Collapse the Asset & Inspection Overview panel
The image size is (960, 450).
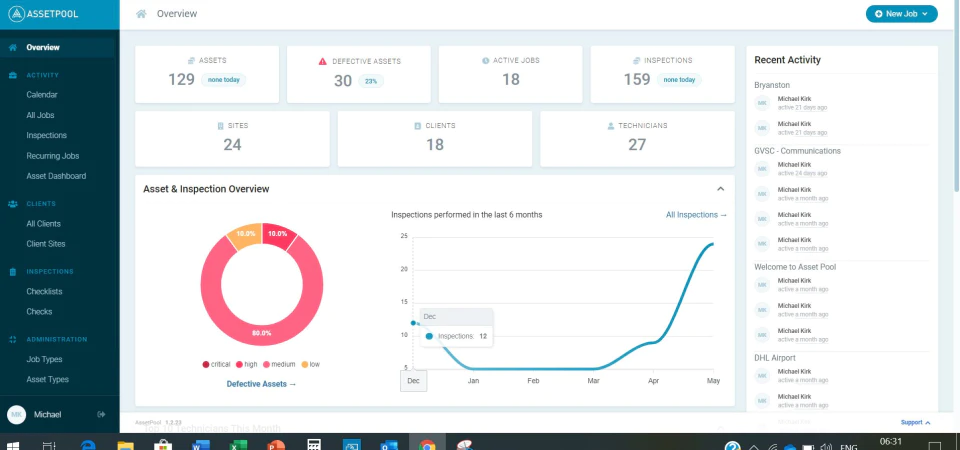721,189
